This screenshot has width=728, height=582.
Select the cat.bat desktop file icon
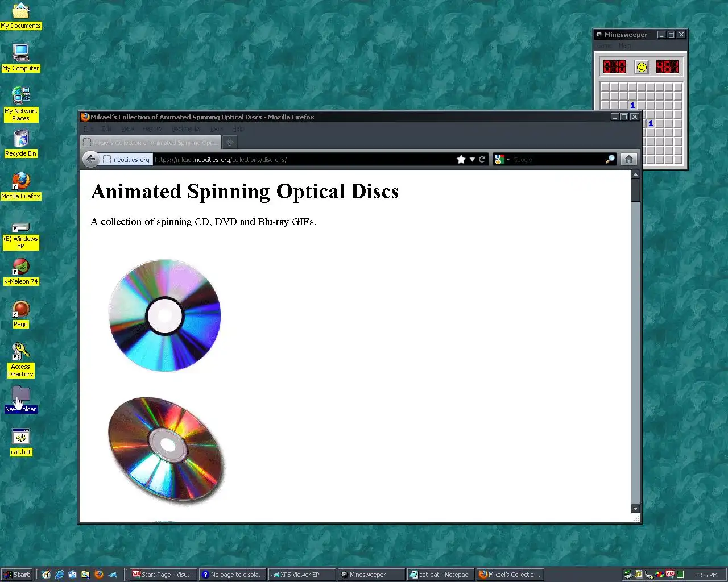(x=21, y=442)
